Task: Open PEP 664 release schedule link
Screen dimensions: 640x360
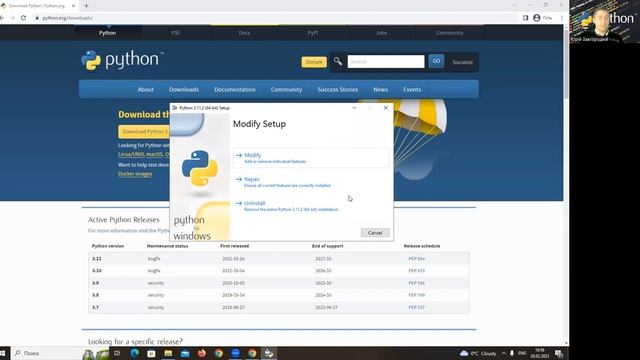Action: [416, 259]
